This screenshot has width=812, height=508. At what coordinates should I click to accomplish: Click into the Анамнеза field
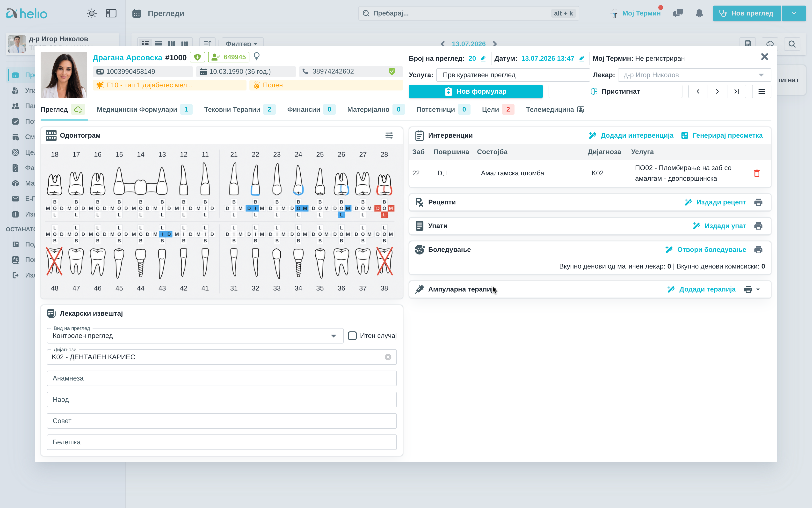coord(222,378)
